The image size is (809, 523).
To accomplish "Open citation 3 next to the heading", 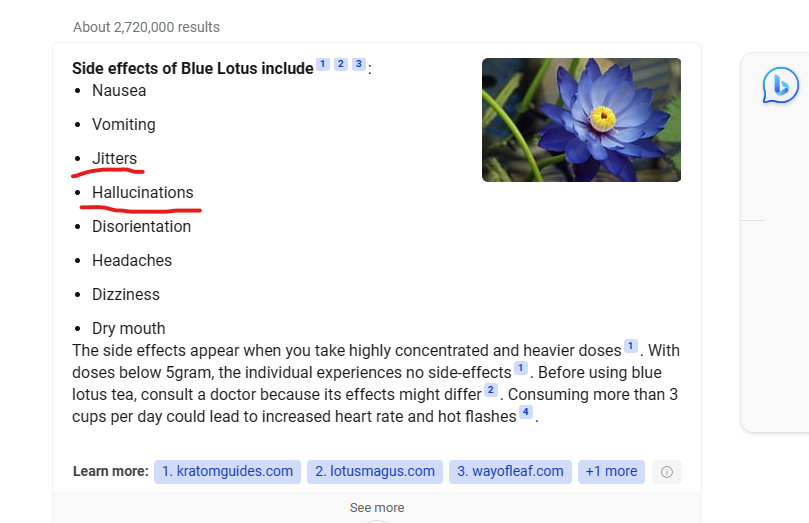I will pos(359,64).
